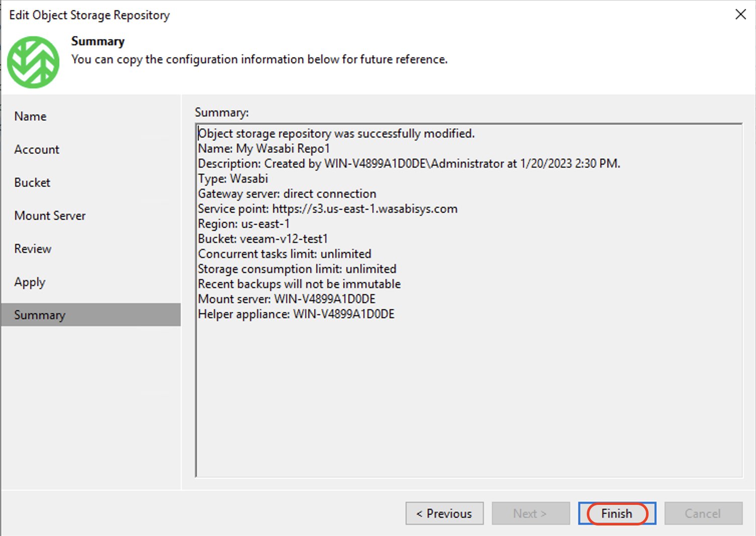Switch to the Bucket wizard step
The height and width of the screenshot is (536, 756).
32,183
